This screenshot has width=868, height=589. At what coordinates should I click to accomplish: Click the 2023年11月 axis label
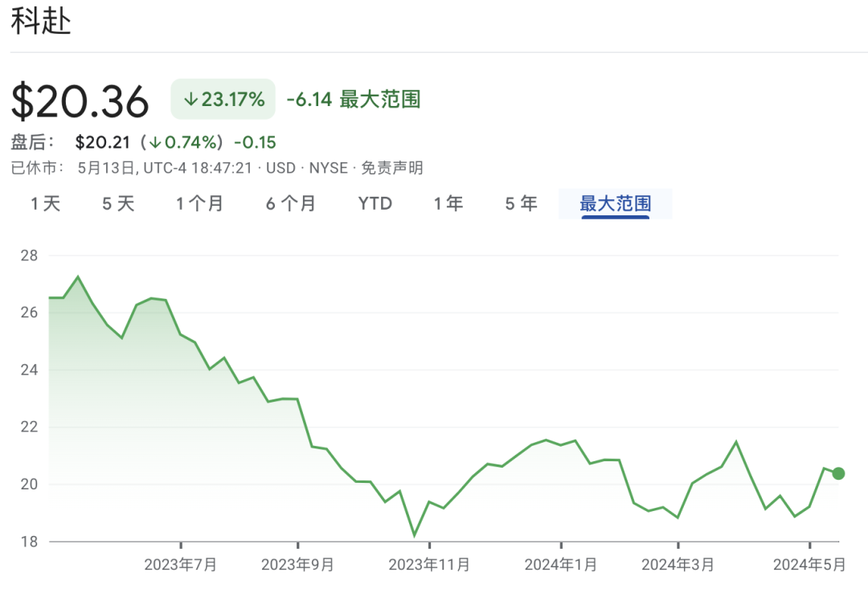(429, 565)
